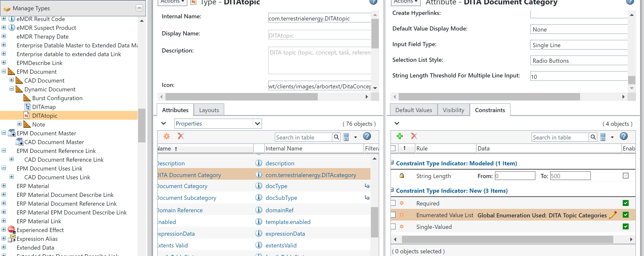Click the Burst Configuration type icon

[x=27, y=98]
